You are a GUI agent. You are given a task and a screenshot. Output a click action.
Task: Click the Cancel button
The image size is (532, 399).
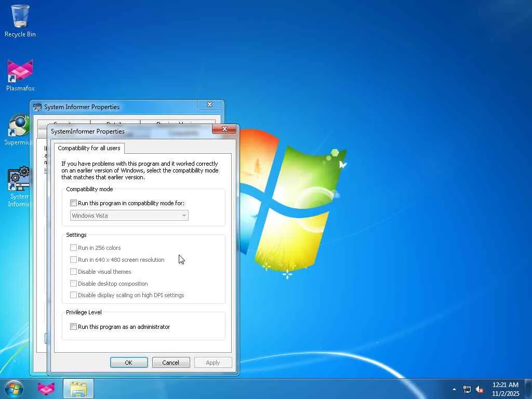[170, 362]
